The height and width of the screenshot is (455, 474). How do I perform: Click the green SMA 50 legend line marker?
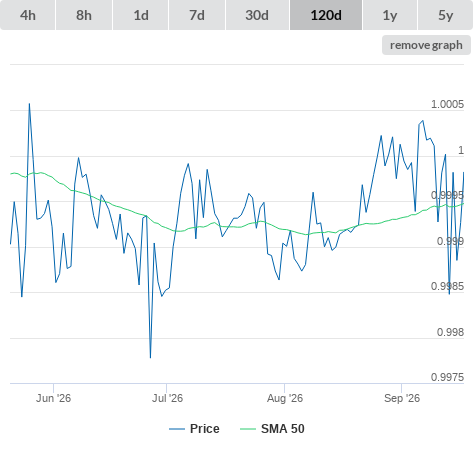pos(248,429)
